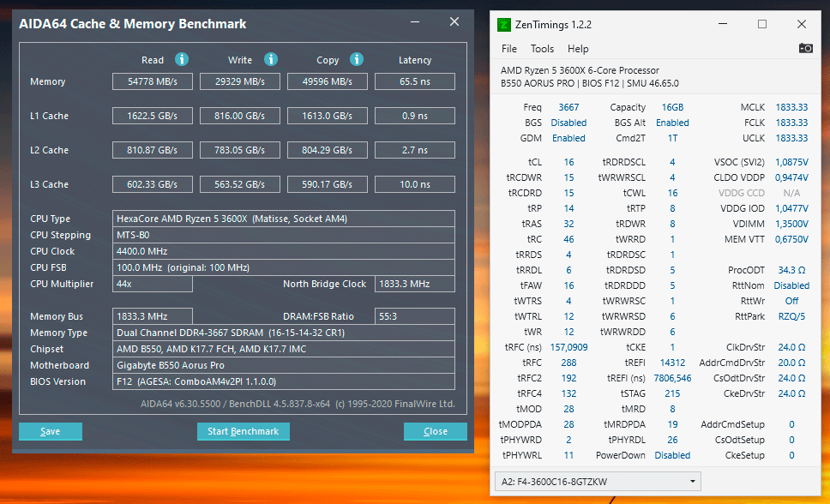
Task: Click tSTAG value 215
Action: 672,393
